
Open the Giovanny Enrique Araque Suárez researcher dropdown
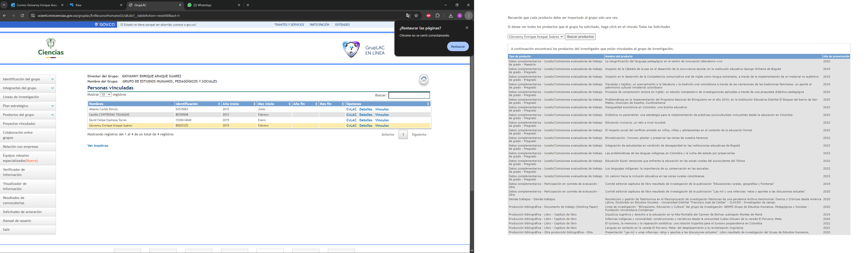535,37
